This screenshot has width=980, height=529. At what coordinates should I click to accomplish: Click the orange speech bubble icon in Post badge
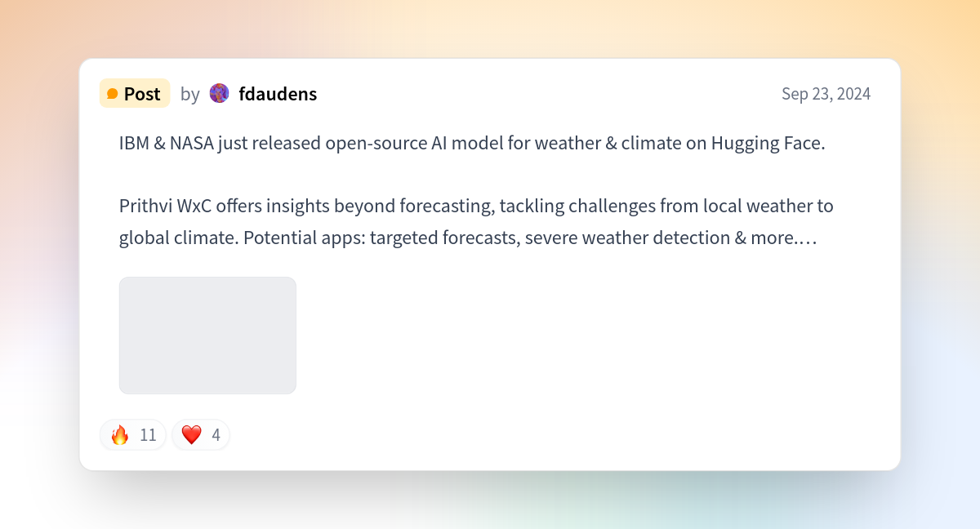(x=113, y=94)
